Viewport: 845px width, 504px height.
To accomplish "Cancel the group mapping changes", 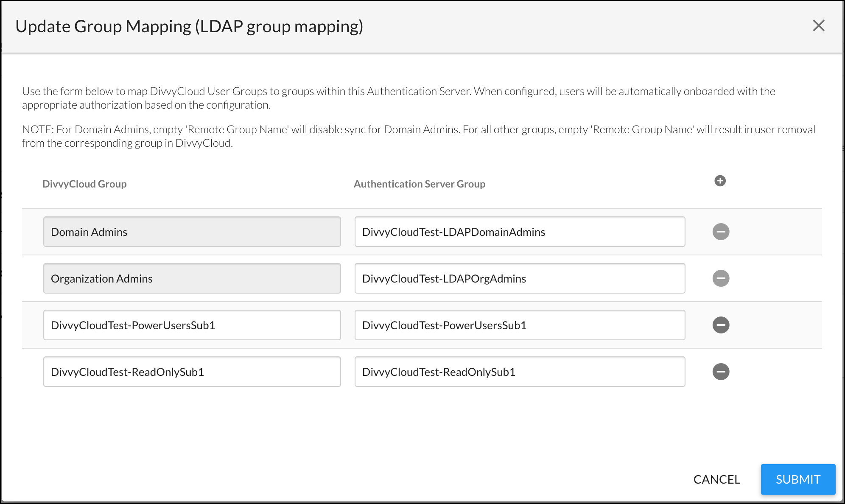I will click(x=716, y=479).
